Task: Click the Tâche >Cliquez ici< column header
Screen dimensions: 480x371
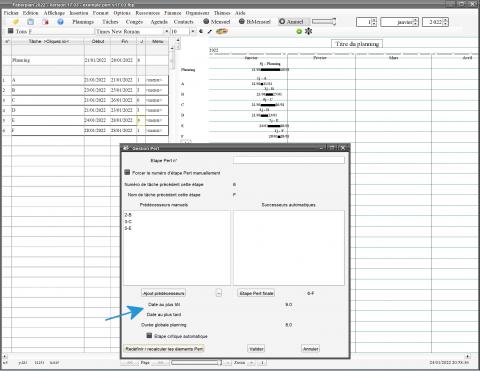Action: tap(48, 41)
